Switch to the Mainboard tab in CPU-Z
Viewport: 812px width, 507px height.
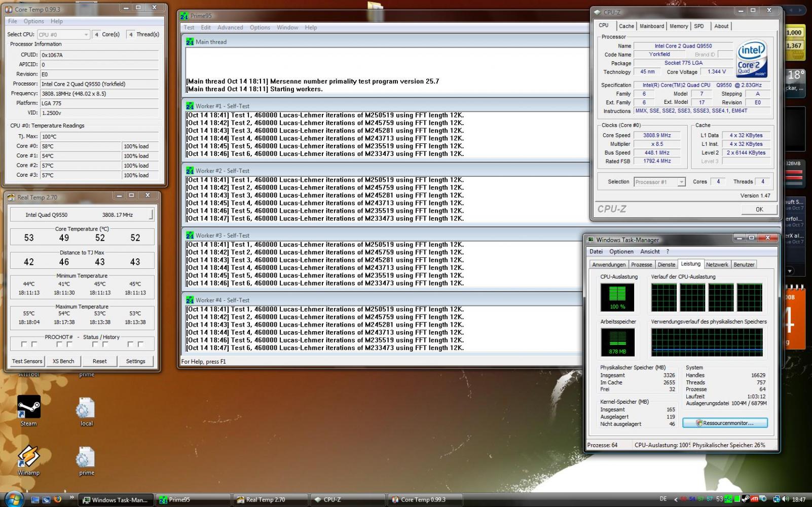coord(651,26)
